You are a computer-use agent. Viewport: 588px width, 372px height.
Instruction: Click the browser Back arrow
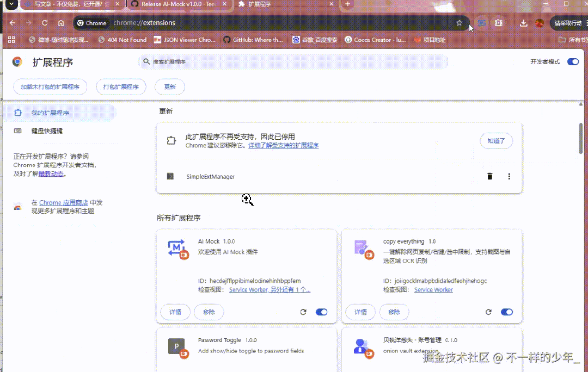[x=12, y=23]
